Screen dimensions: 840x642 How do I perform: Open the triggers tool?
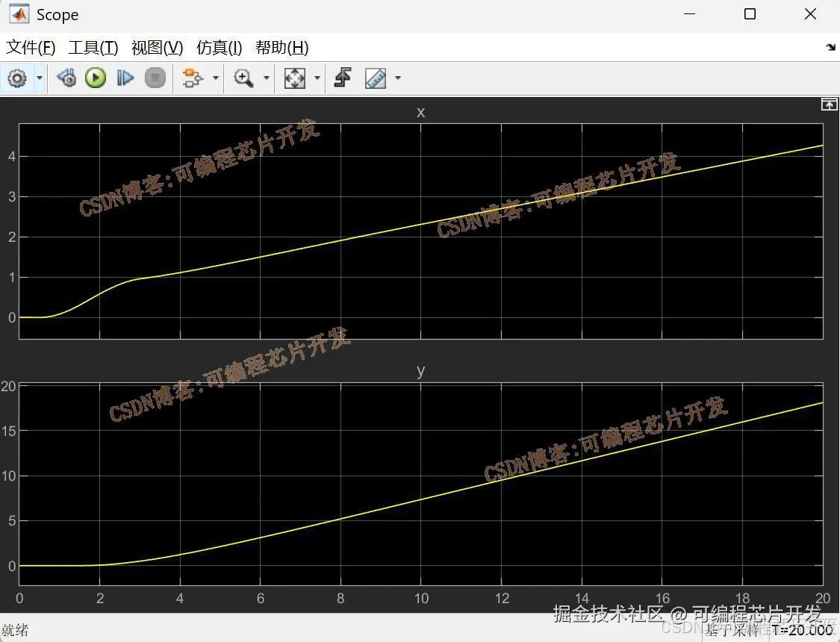coord(343,78)
